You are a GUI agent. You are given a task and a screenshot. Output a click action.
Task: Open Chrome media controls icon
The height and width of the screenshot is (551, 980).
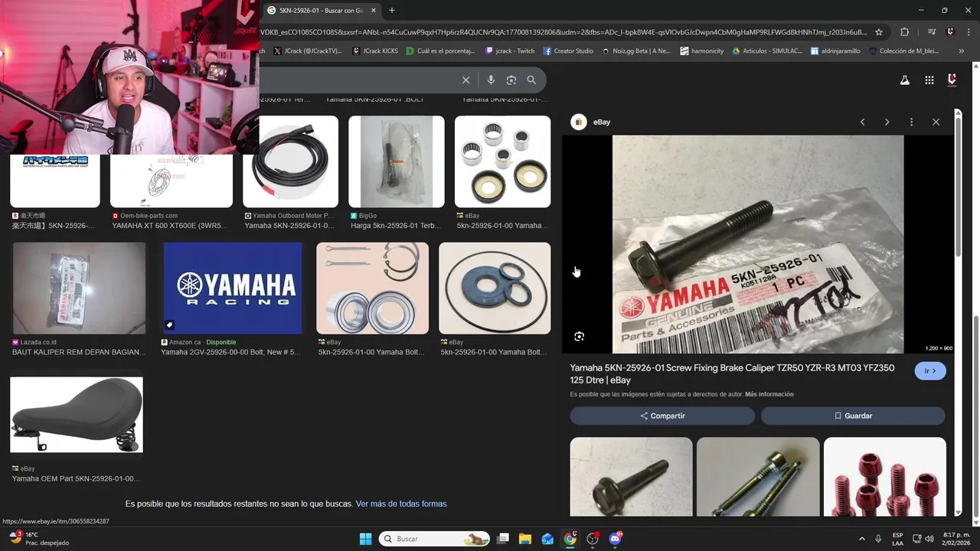point(932,32)
